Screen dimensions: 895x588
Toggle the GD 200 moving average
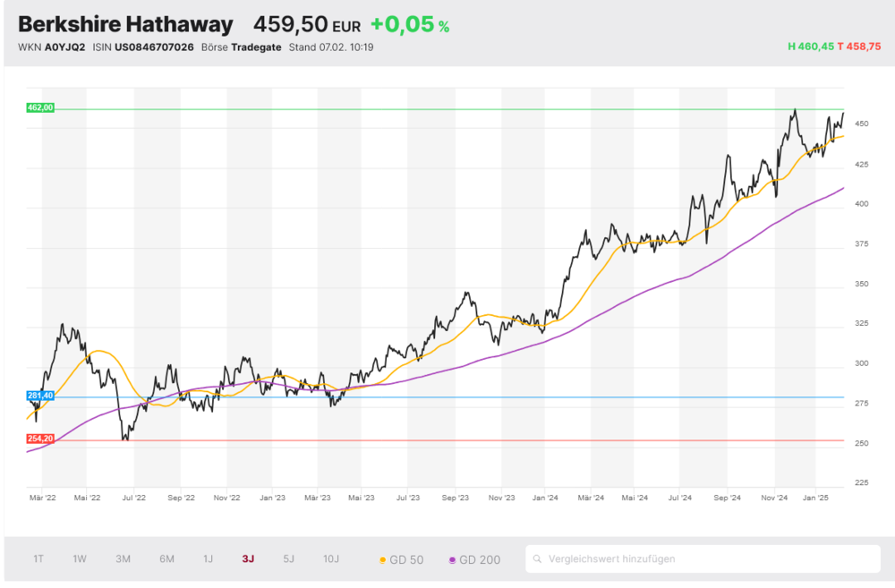pos(474,560)
